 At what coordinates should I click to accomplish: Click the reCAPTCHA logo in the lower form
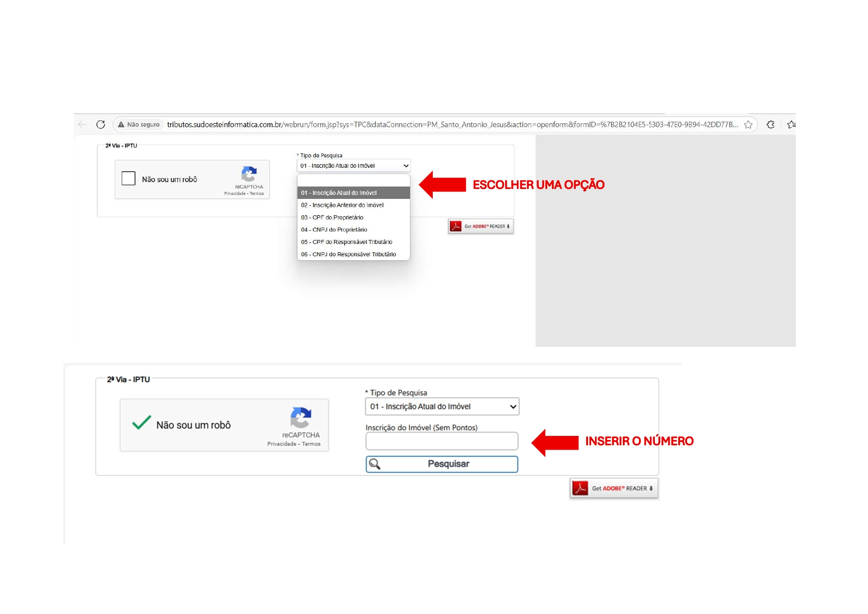point(301,418)
